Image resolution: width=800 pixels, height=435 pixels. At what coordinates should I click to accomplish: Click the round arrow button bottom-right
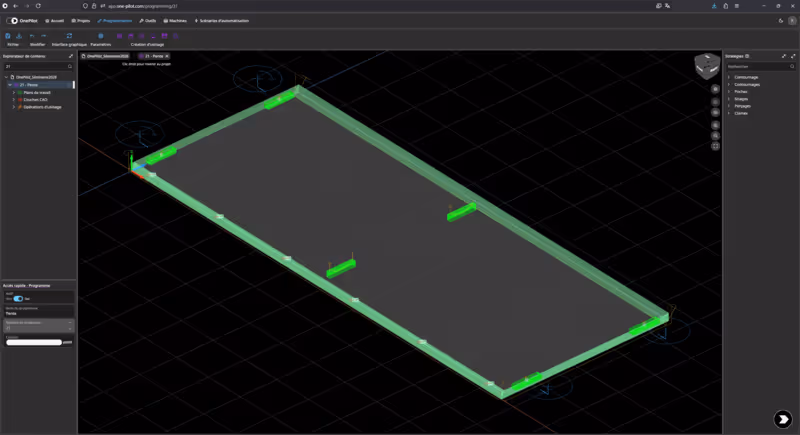coord(783,419)
